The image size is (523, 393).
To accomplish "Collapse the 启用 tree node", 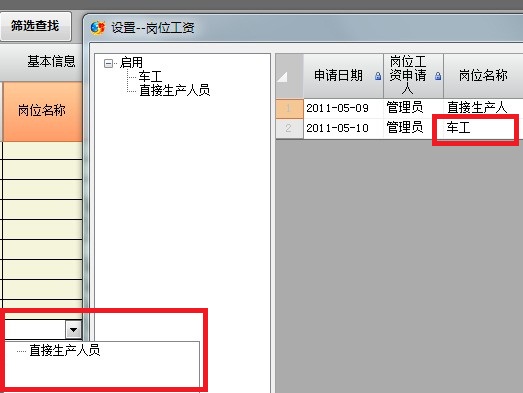I will [108, 63].
